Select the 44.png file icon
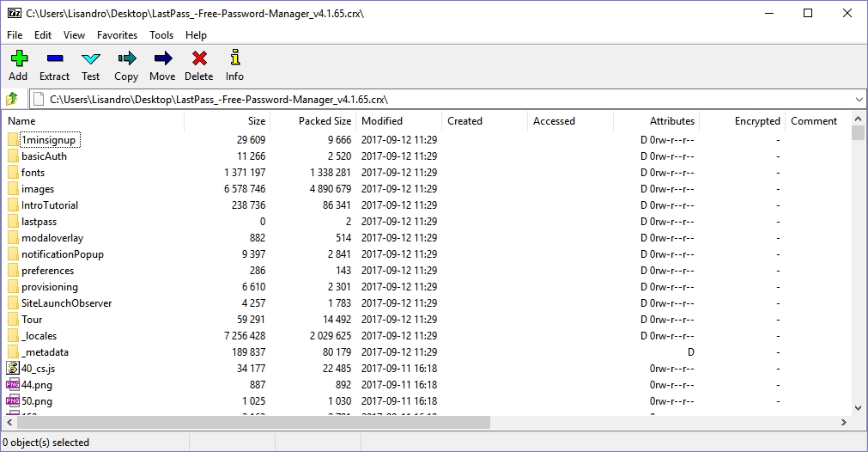Screen dimensions: 868x452 (13, 384)
